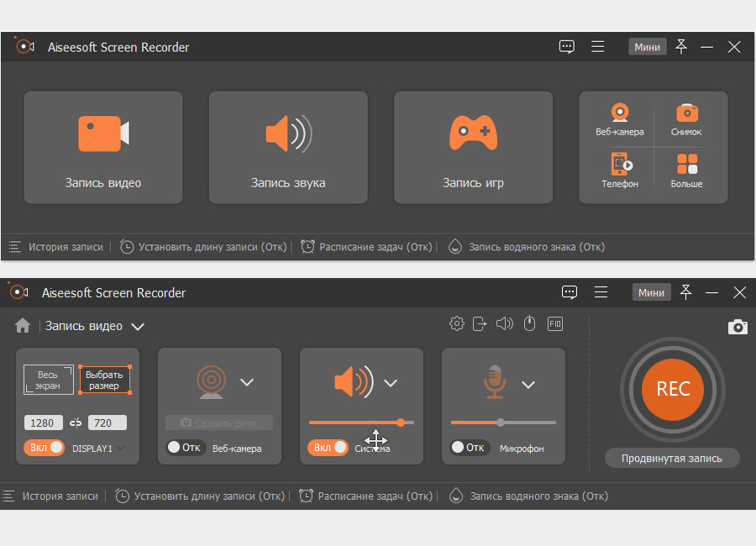Screen dimensions: 756x546
Task: Click Мини button in bottom window
Action: click(651, 292)
